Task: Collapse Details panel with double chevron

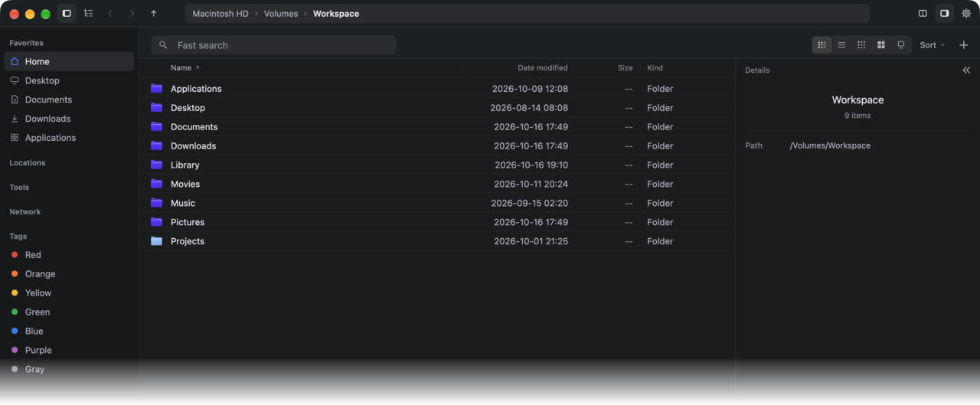Action: coord(966,70)
